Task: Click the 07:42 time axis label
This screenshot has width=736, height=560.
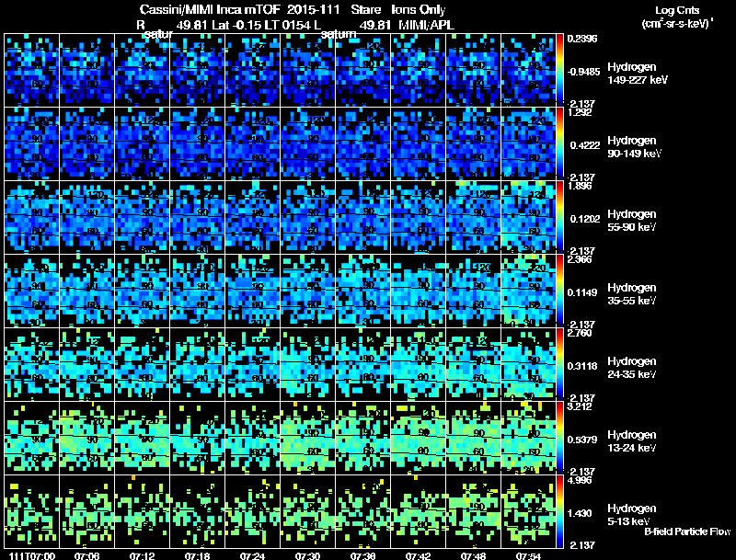Action: (418, 556)
